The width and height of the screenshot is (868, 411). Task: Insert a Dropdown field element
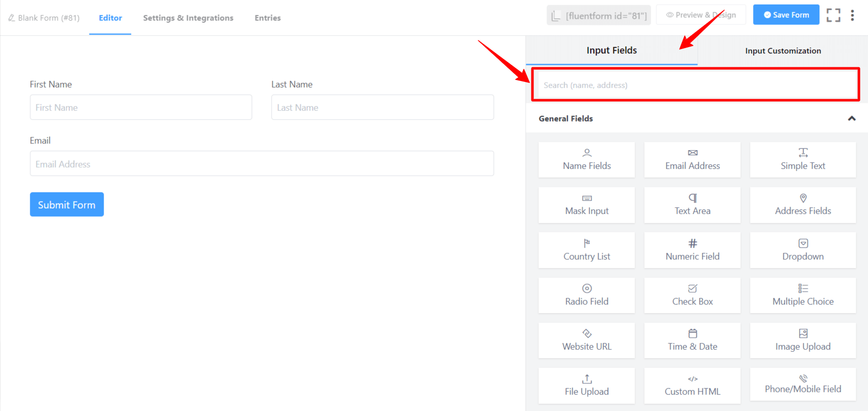pos(803,250)
